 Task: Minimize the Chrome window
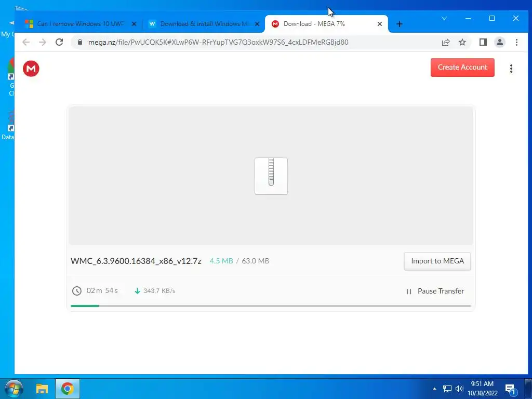pos(468,18)
